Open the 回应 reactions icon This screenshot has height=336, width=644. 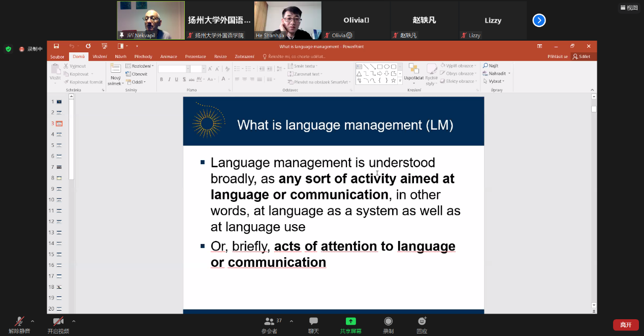click(x=422, y=325)
